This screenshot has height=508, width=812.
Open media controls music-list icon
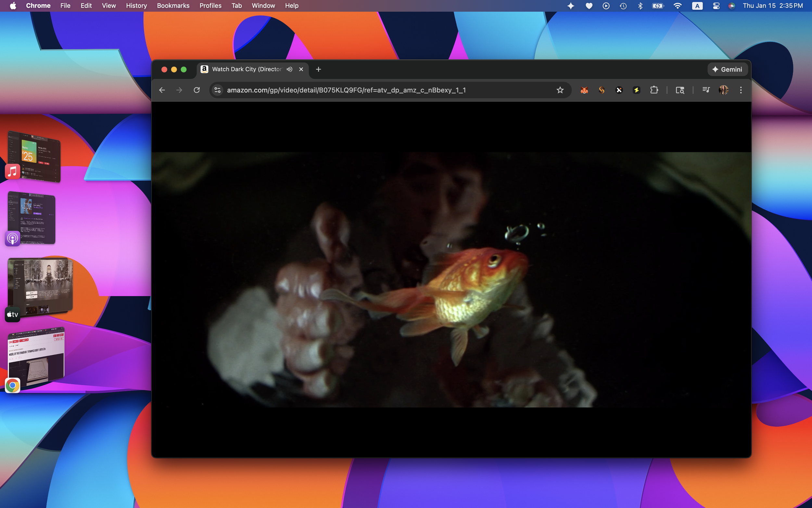pyautogui.click(x=706, y=90)
